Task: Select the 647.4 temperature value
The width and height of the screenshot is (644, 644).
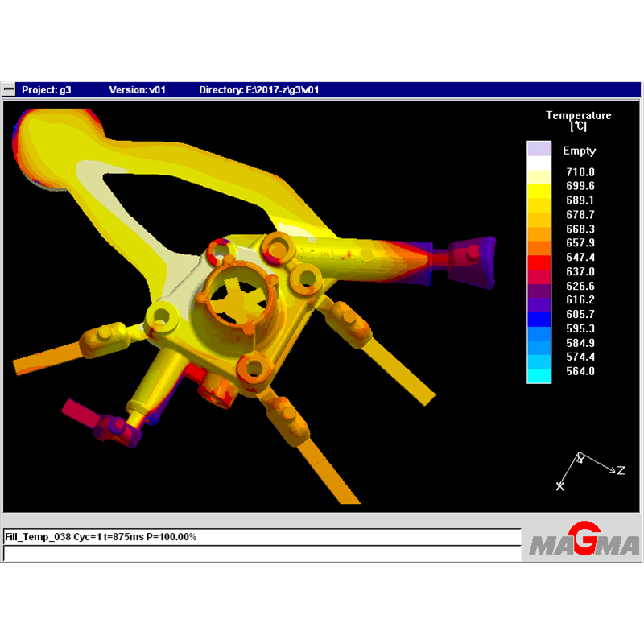Action: click(580, 258)
